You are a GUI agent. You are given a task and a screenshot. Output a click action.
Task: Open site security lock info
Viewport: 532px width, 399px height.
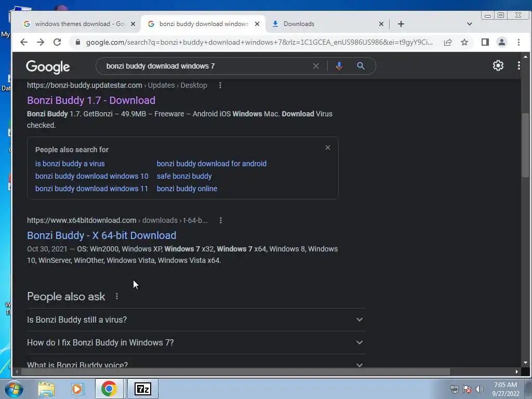(x=78, y=42)
